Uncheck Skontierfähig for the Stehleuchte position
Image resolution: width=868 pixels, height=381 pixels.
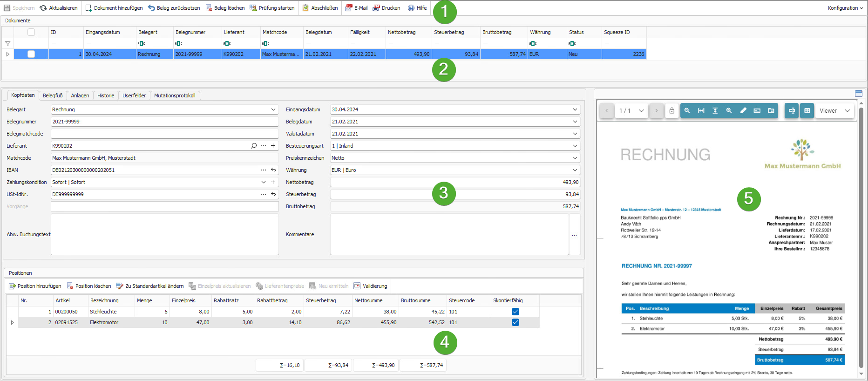point(515,312)
